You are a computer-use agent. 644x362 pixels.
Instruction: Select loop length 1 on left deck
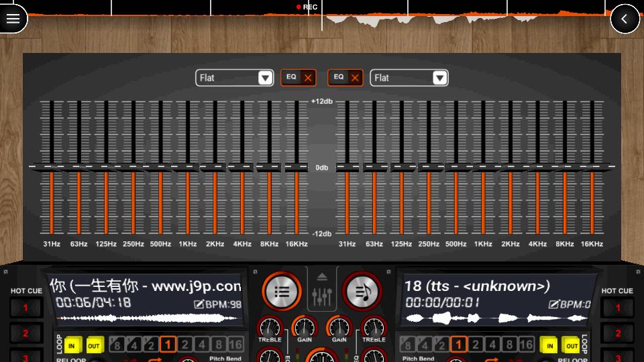pyautogui.click(x=168, y=345)
